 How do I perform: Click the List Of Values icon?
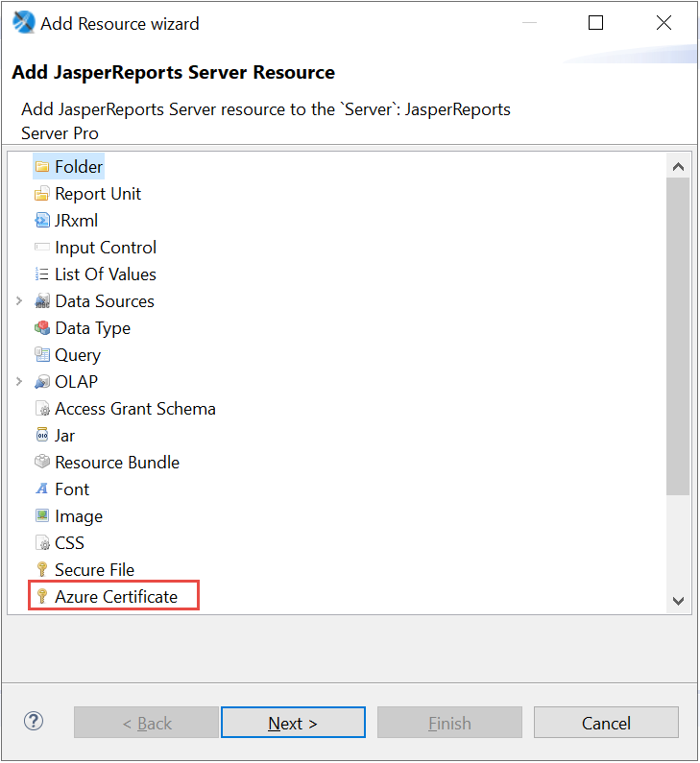42,274
